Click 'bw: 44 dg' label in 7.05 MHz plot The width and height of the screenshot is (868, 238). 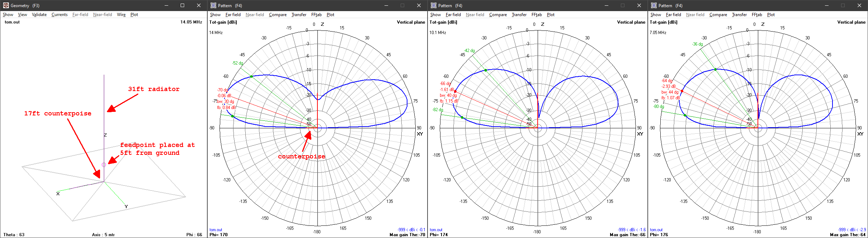pyautogui.click(x=670, y=92)
